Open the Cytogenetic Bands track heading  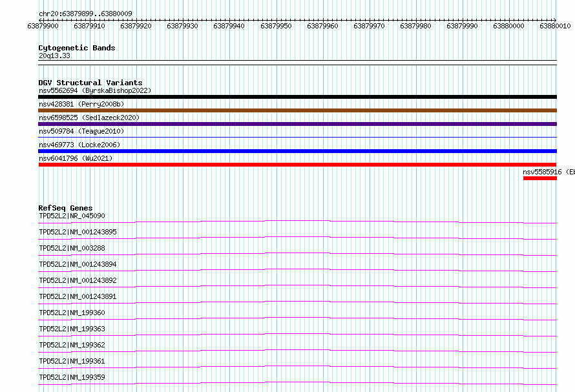pos(77,48)
